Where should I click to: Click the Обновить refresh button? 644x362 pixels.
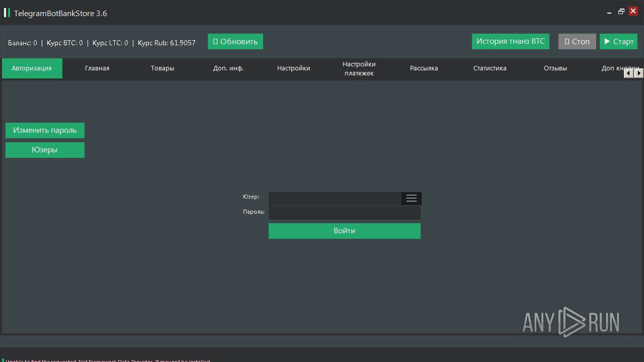tap(235, 41)
